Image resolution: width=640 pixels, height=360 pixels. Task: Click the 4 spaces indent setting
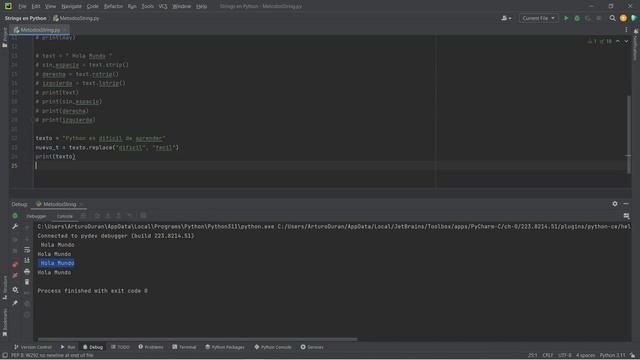[x=585, y=355]
